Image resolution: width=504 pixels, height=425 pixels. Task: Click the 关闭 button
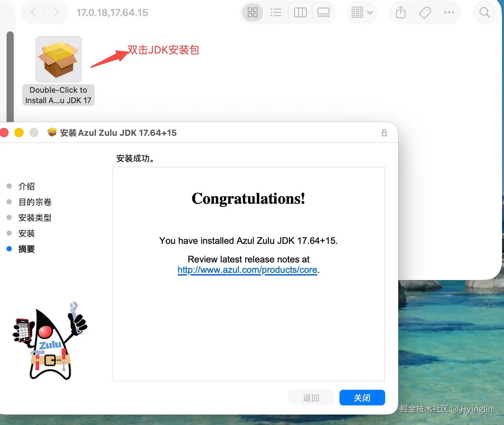coord(362,398)
